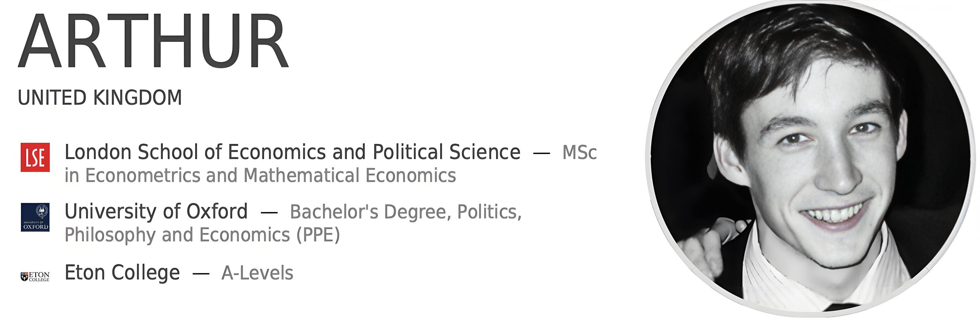Open the Eton College school name
This screenshot has width=980, height=326.
click(122, 273)
